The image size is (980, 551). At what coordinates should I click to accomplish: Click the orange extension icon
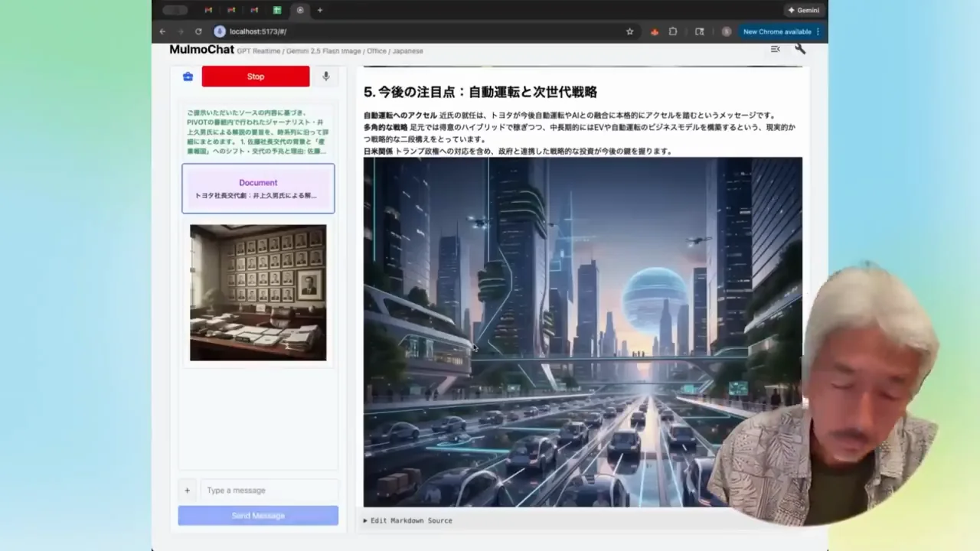click(654, 31)
